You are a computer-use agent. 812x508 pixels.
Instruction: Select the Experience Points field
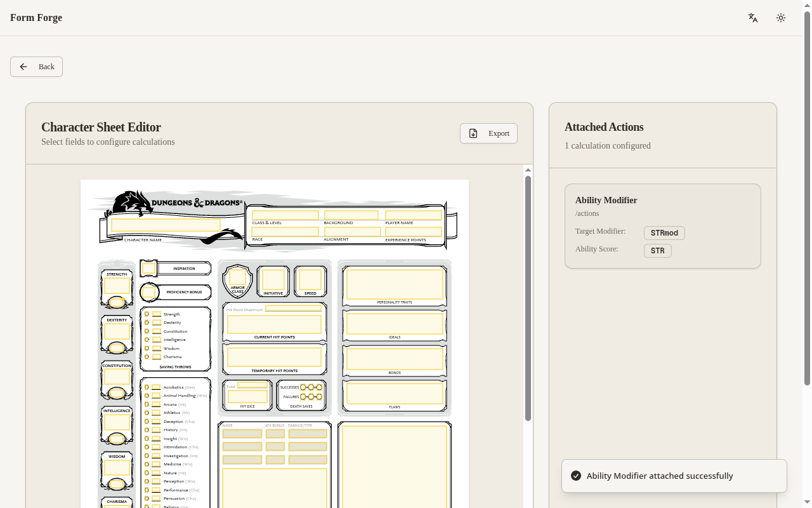pyautogui.click(x=413, y=232)
